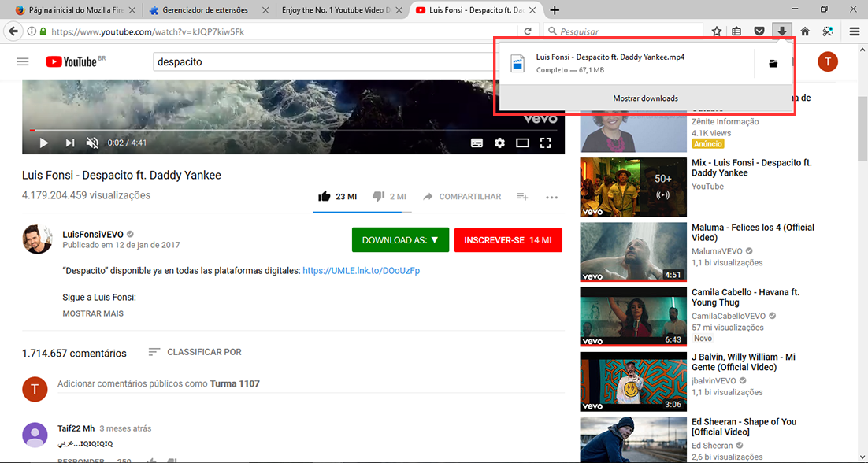The image size is (868, 463).
Task: Open containing folder of the downloaded file
Action: click(773, 64)
